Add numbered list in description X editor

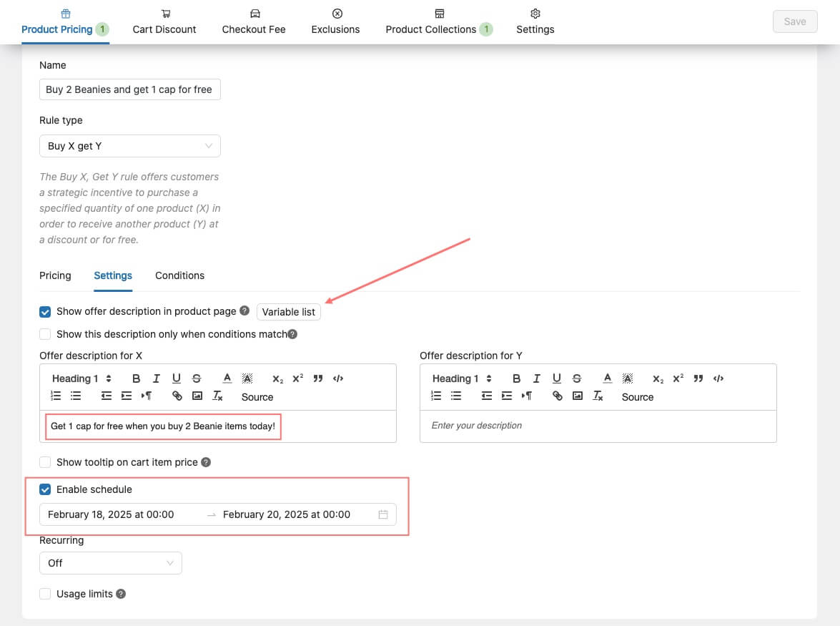coord(56,396)
